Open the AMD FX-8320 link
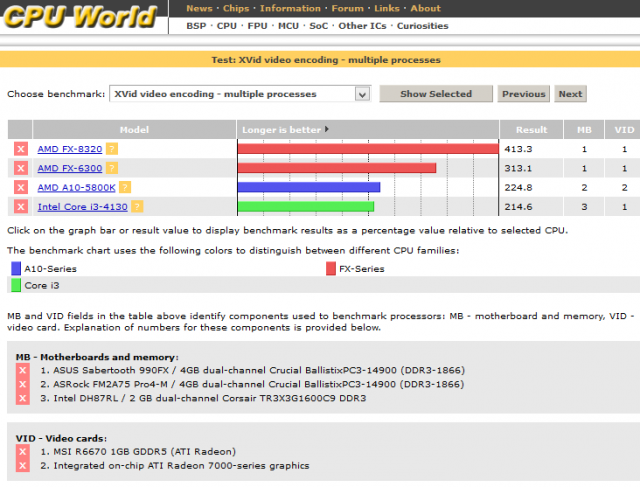640x487 pixels. pos(70,149)
